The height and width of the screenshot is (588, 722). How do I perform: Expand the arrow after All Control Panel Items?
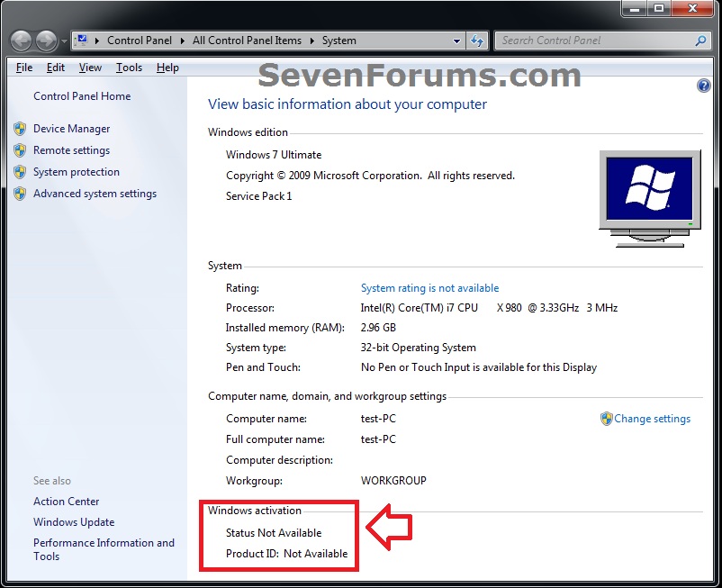pos(312,41)
